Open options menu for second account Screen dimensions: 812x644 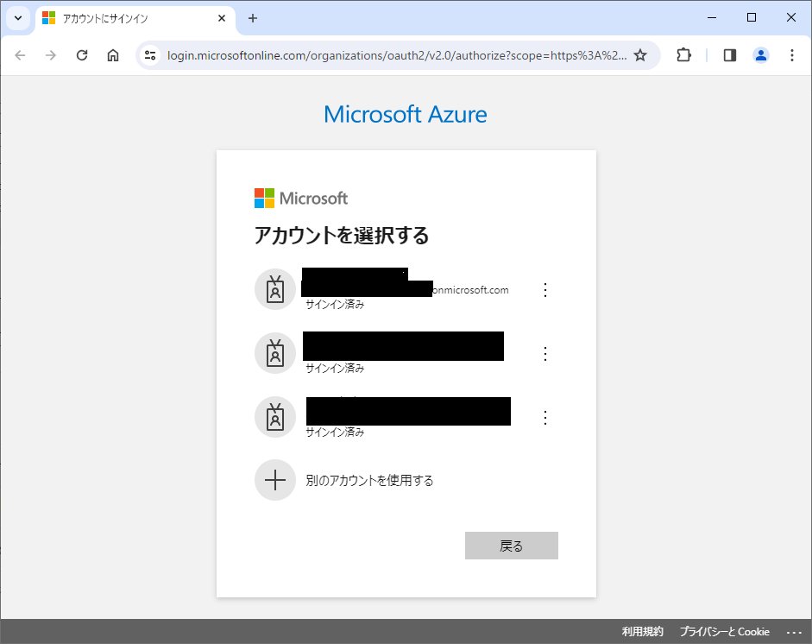(x=545, y=354)
